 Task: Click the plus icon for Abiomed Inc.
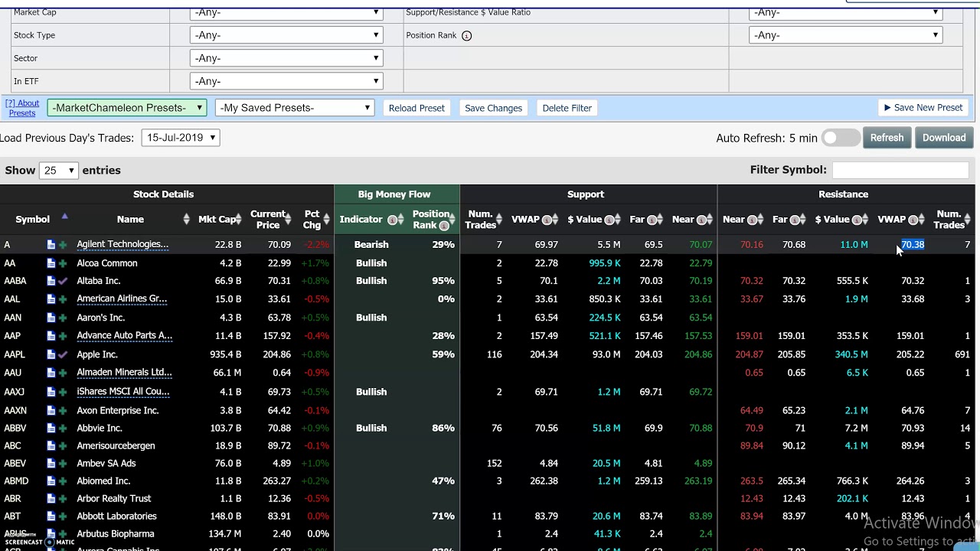tap(63, 481)
